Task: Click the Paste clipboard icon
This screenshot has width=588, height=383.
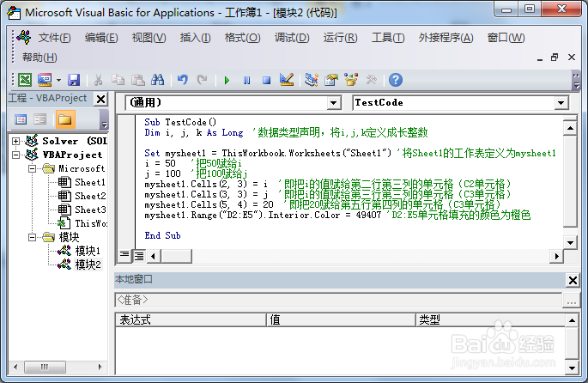Action: [x=138, y=80]
